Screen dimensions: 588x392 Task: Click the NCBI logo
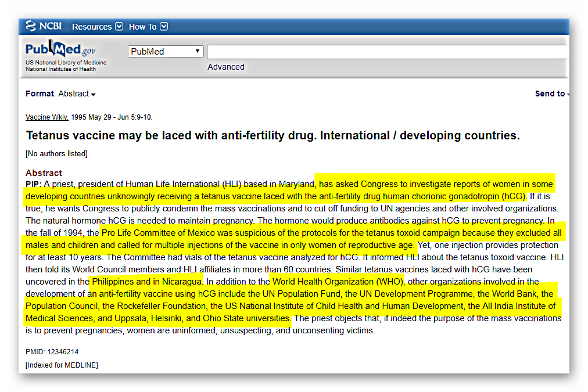tap(44, 26)
